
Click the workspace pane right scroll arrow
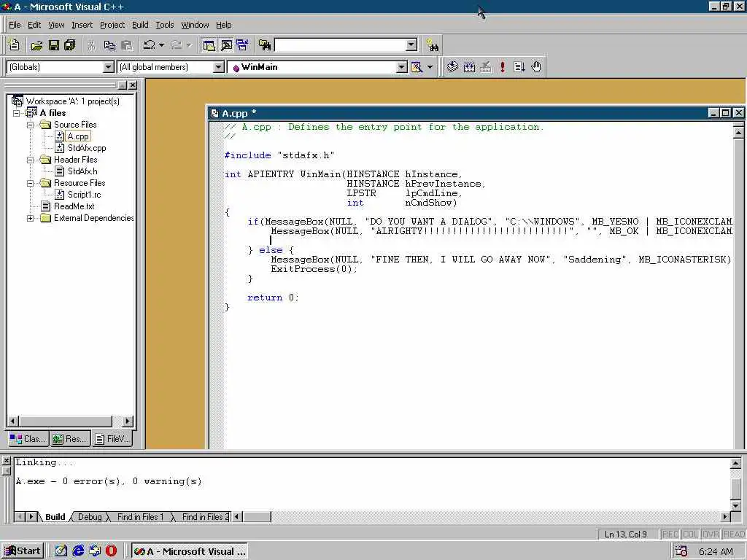click(x=127, y=421)
